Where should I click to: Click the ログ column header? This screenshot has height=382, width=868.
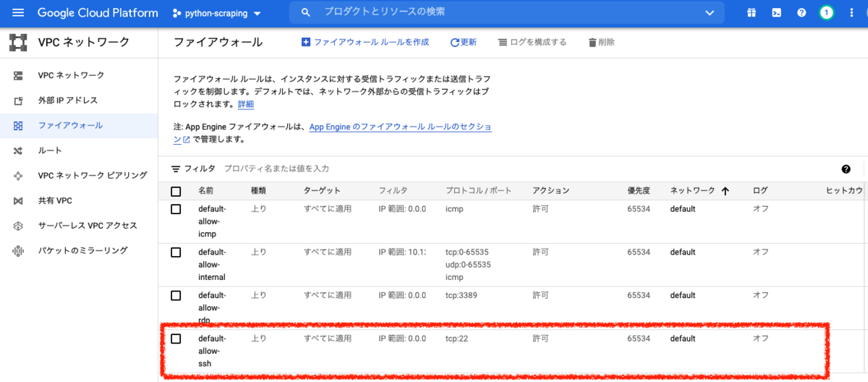coord(759,191)
